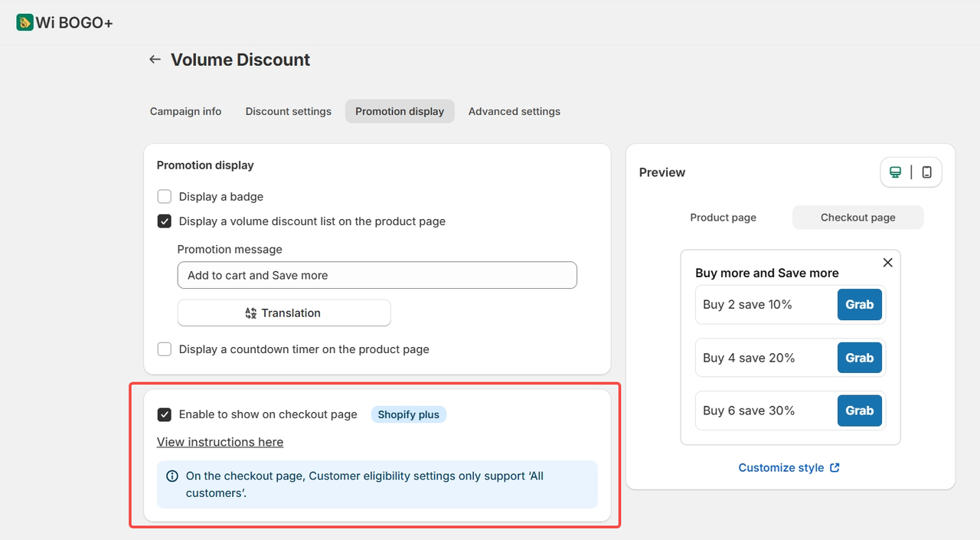Grab the Buy 2 save 10% offer
The height and width of the screenshot is (540, 980).
tap(859, 304)
